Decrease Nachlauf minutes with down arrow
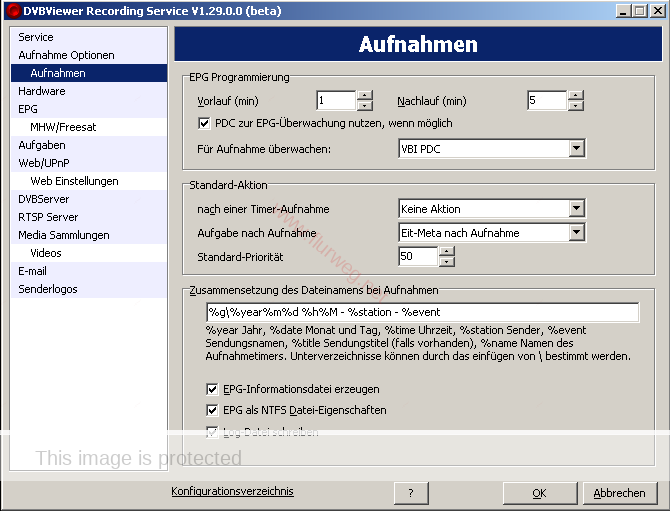This screenshot has width=670, height=511. click(576, 106)
